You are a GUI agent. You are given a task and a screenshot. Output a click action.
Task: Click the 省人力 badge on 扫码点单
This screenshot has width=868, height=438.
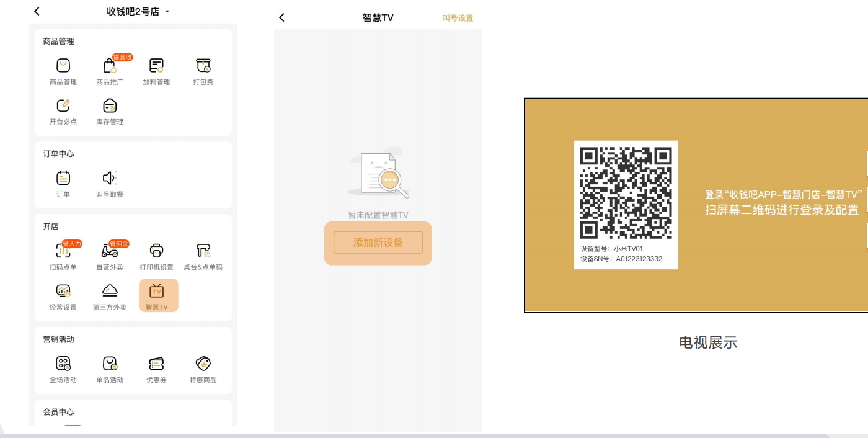72,244
